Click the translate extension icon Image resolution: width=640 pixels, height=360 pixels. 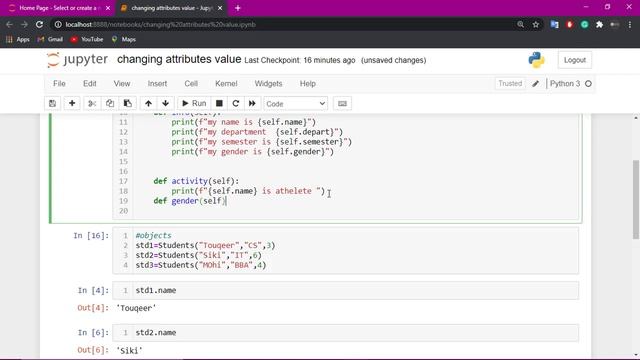coord(554,24)
